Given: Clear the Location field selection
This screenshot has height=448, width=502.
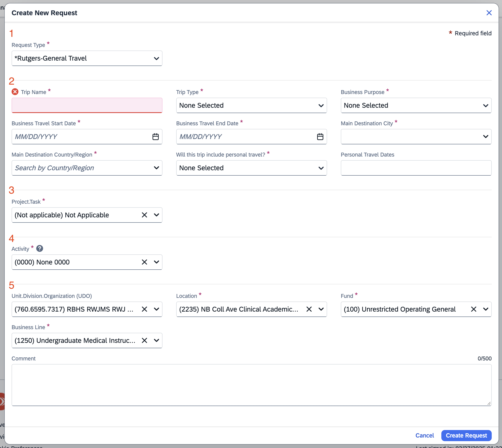Looking at the screenshot, I should (x=309, y=309).
